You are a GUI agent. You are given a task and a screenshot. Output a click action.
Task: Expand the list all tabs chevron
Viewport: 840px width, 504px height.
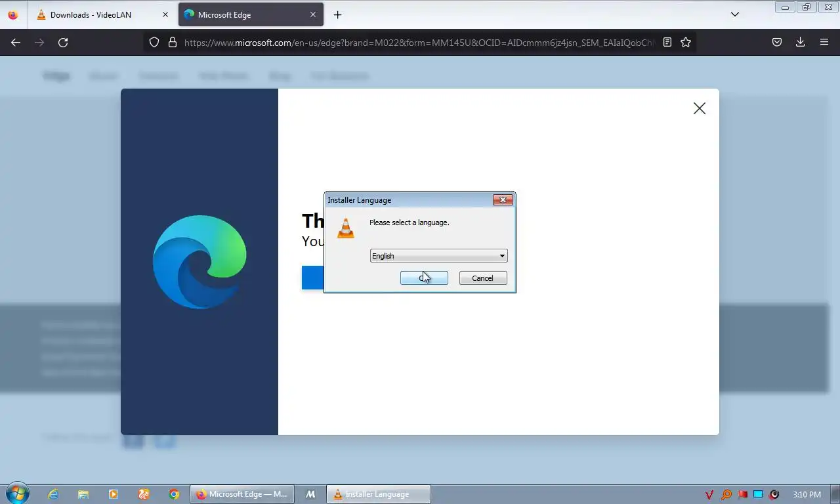pyautogui.click(x=735, y=14)
